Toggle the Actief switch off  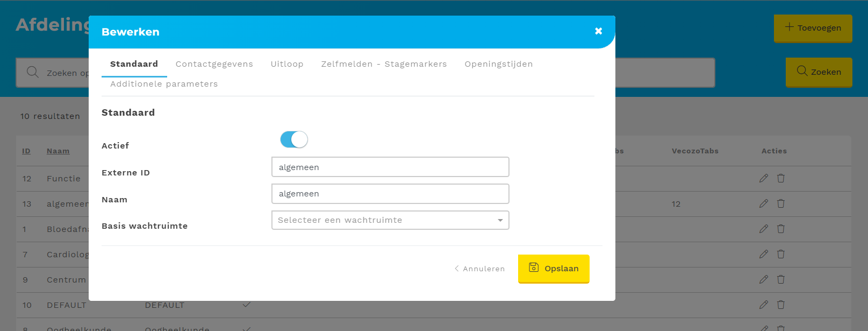[294, 139]
